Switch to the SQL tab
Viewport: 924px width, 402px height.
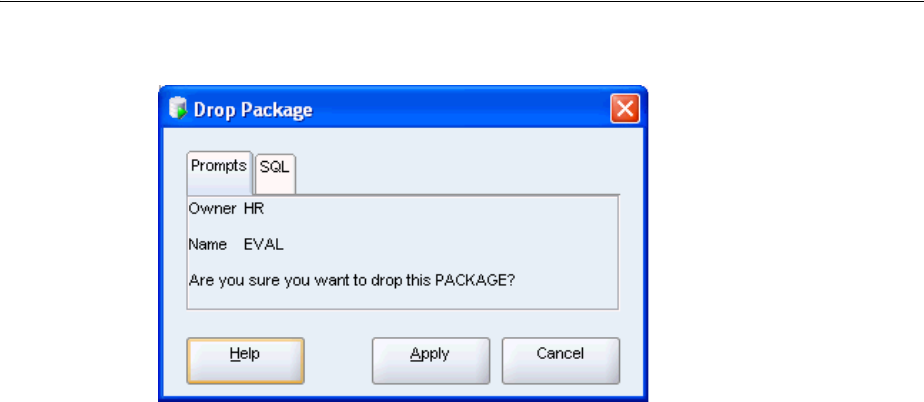click(275, 174)
